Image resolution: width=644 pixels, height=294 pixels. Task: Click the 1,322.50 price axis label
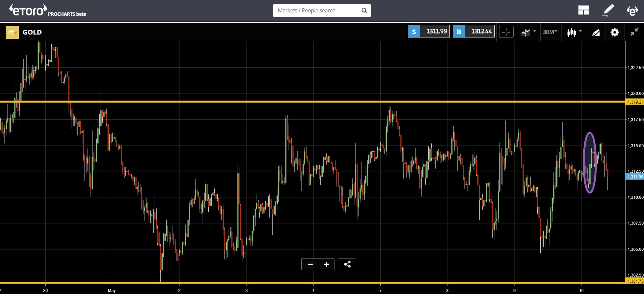point(635,68)
